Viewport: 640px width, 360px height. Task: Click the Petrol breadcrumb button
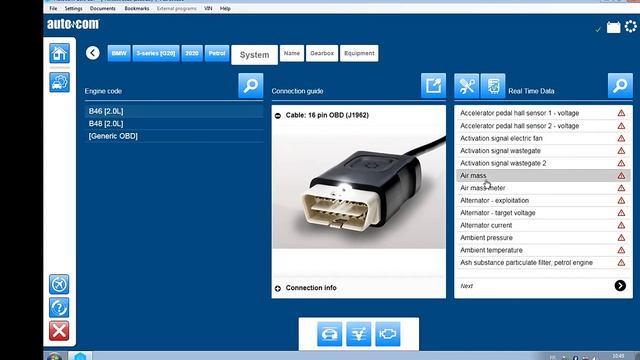coord(217,53)
